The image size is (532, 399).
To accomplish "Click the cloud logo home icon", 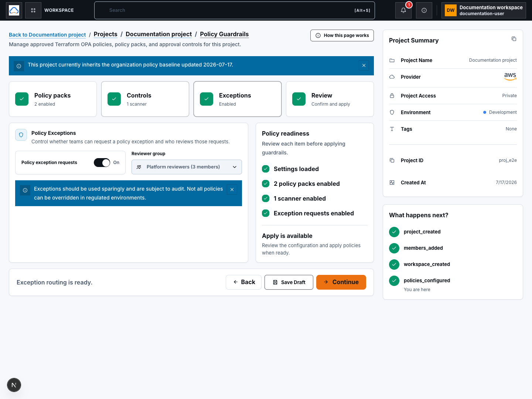I will point(14,10).
